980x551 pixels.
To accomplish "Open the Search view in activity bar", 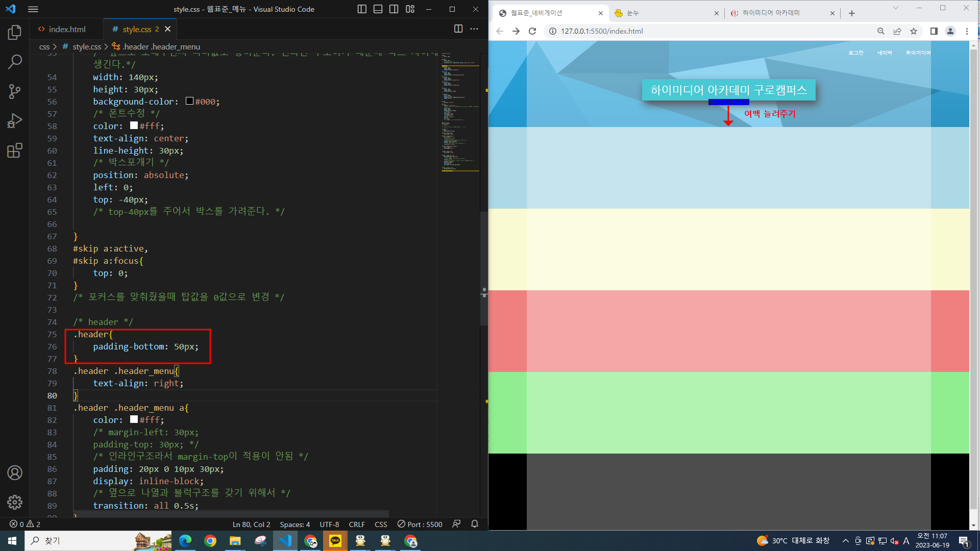I will pos(15,62).
